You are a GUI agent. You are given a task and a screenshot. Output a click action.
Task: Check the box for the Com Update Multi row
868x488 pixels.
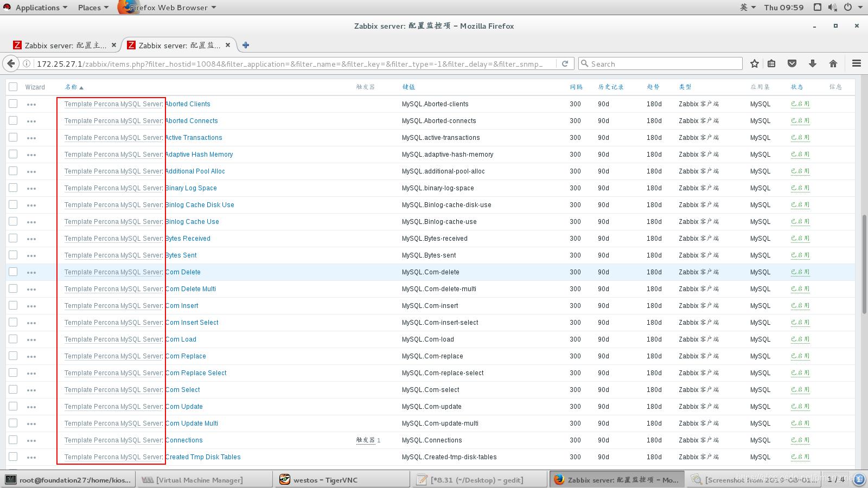point(13,423)
